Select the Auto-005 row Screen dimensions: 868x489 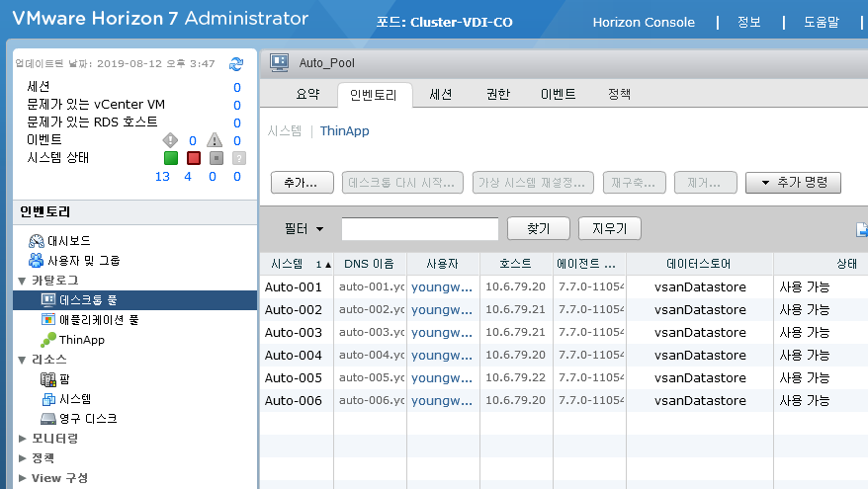[564, 377]
